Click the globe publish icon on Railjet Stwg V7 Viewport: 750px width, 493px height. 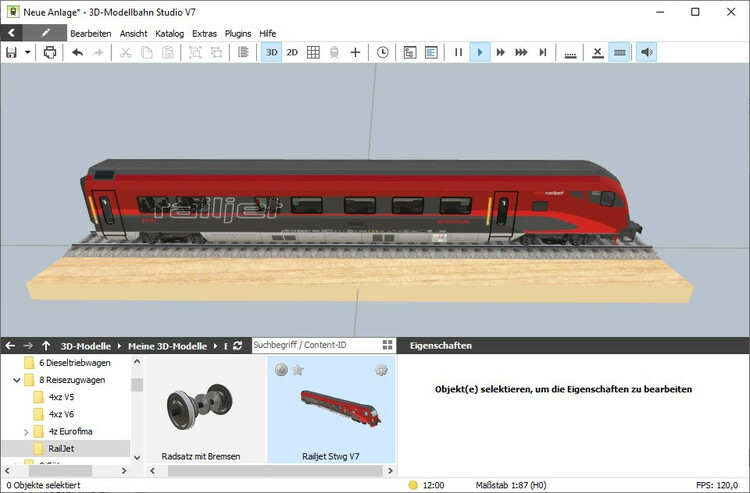[281, 370]
